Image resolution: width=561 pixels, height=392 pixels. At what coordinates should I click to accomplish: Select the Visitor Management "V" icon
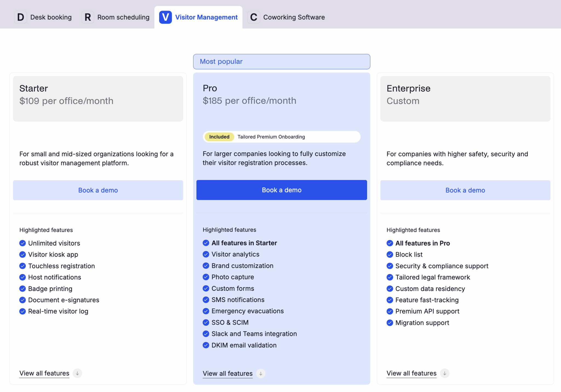(165, 17)
